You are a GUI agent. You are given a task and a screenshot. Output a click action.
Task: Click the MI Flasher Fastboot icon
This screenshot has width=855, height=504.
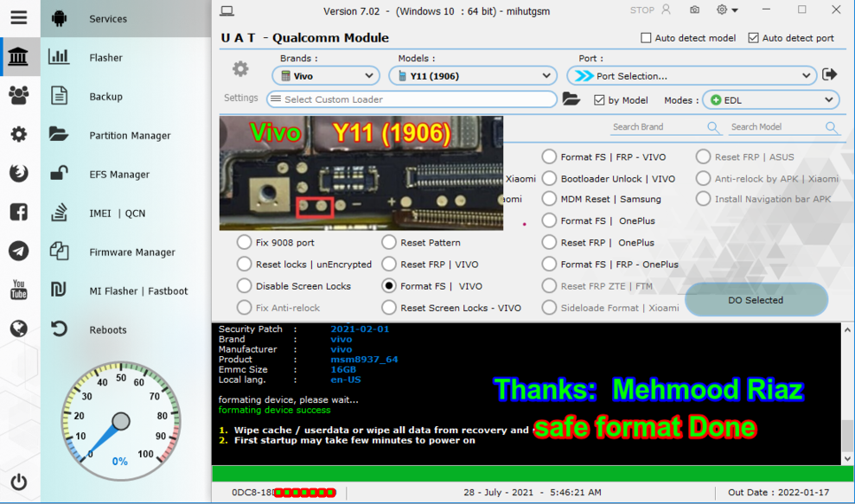click(x=58, y=290)
